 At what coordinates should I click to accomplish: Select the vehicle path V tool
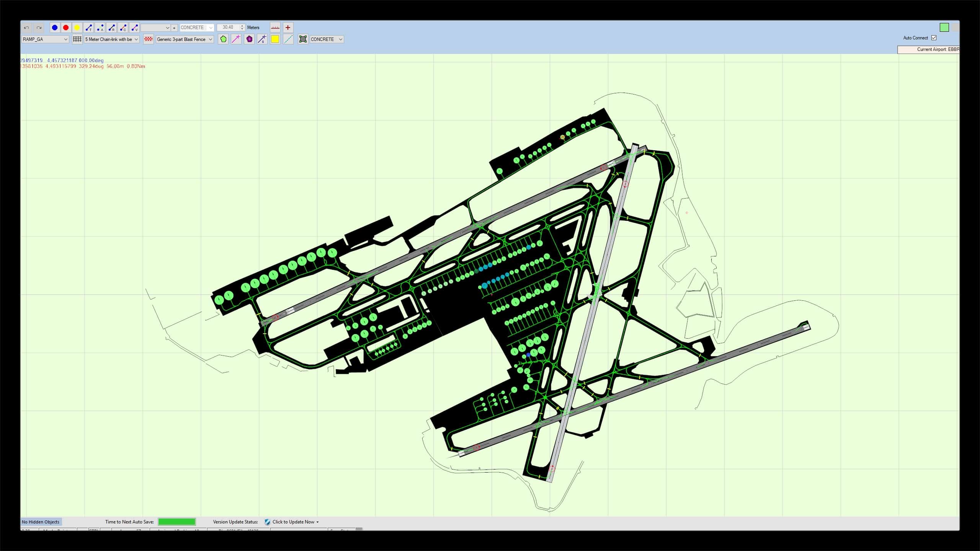pos(134,28)
